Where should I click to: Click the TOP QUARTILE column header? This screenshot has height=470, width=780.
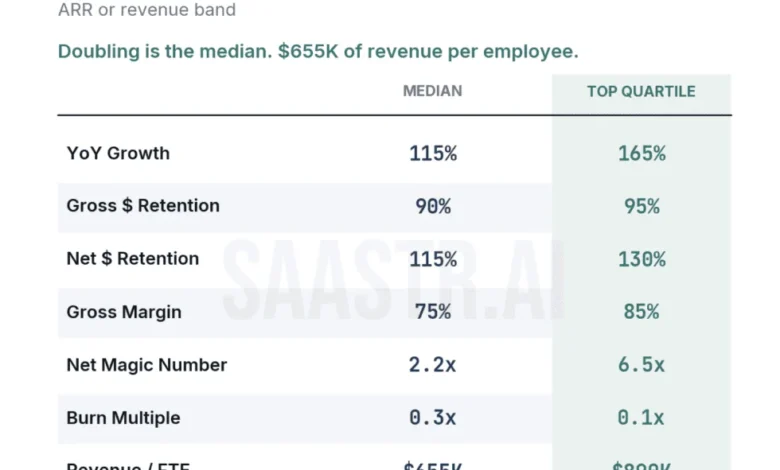[641, 92]
